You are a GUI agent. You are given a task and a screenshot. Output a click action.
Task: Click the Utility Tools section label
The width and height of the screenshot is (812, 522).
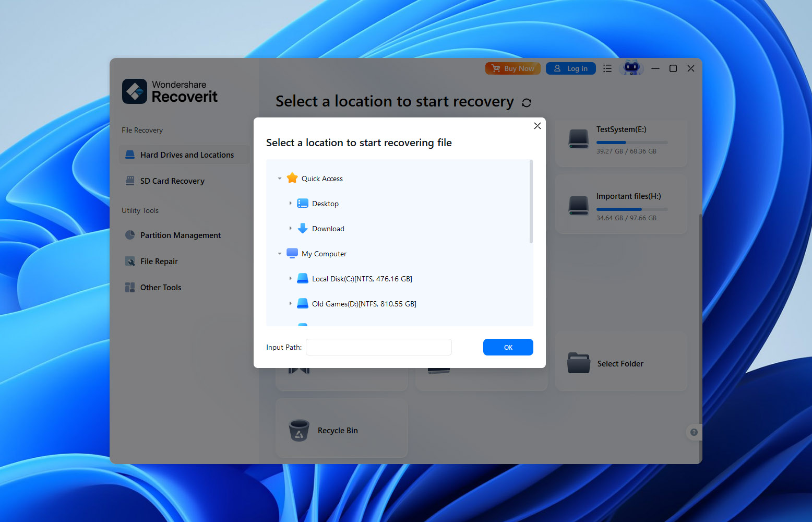(140, 210)
